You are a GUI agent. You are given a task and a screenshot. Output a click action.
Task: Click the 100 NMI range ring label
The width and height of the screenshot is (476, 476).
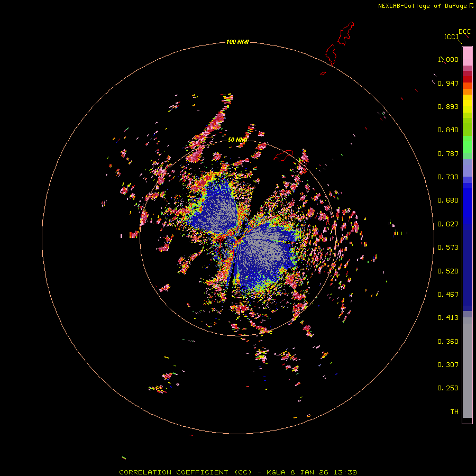[237, 42]
